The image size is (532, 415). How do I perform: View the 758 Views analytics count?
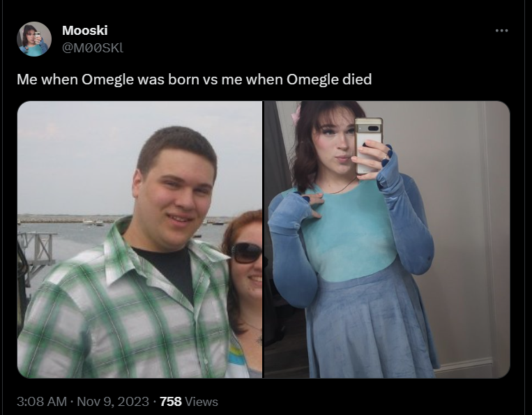[x=189, y=402]
